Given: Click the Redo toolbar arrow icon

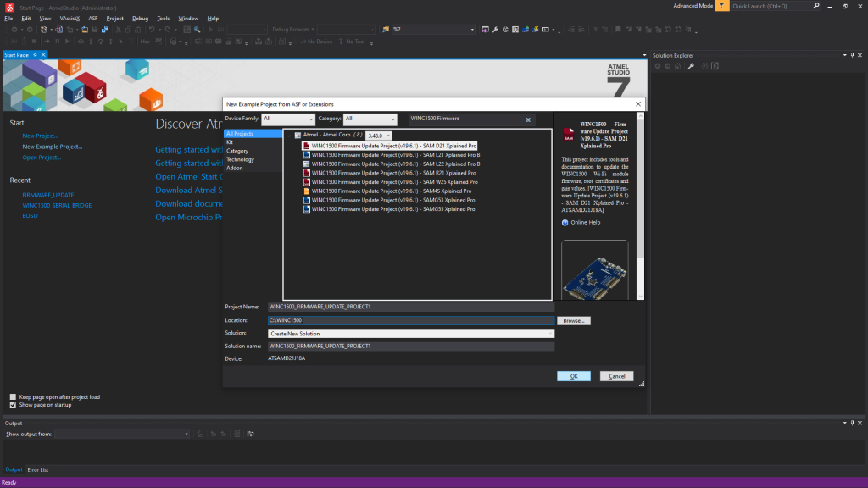Looking at the screenshot, I should [x=168, y=30].
